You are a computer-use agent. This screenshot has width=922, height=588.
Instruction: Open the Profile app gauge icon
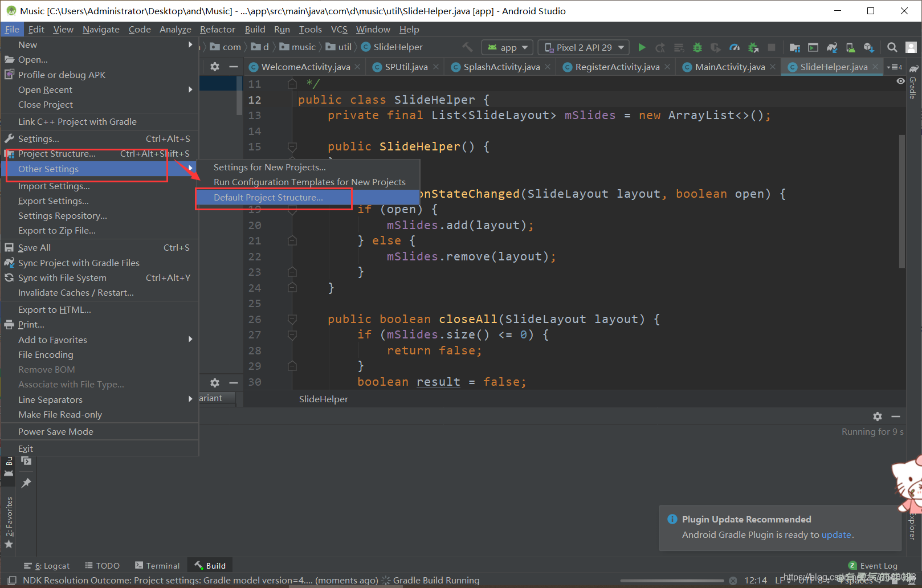tap(735, 47)
